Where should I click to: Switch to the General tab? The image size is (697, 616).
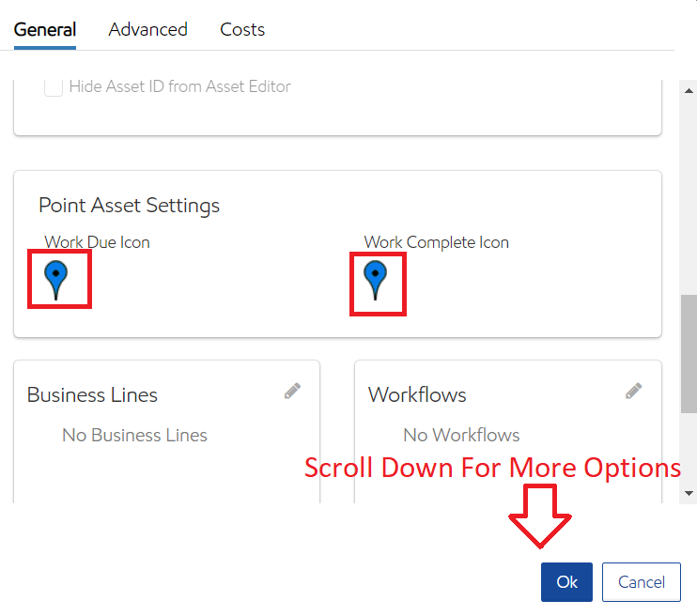click(45, 29)
